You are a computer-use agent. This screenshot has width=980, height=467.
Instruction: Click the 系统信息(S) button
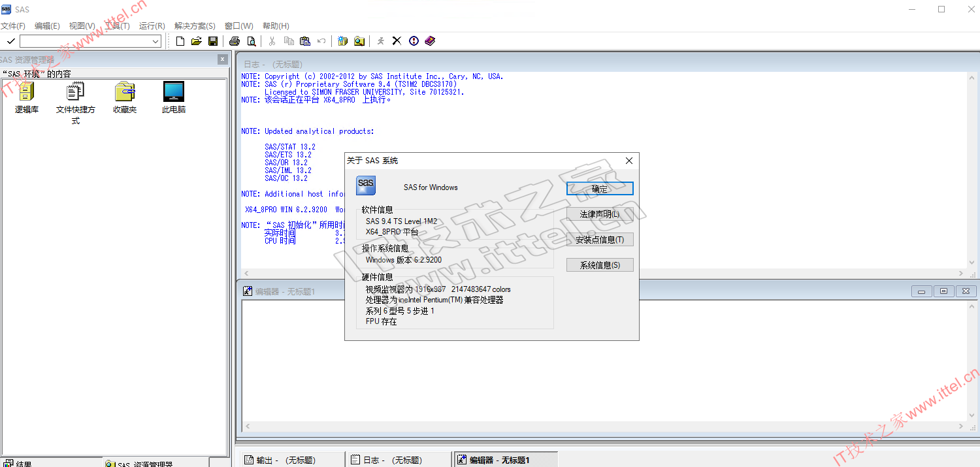coord(600,265)
